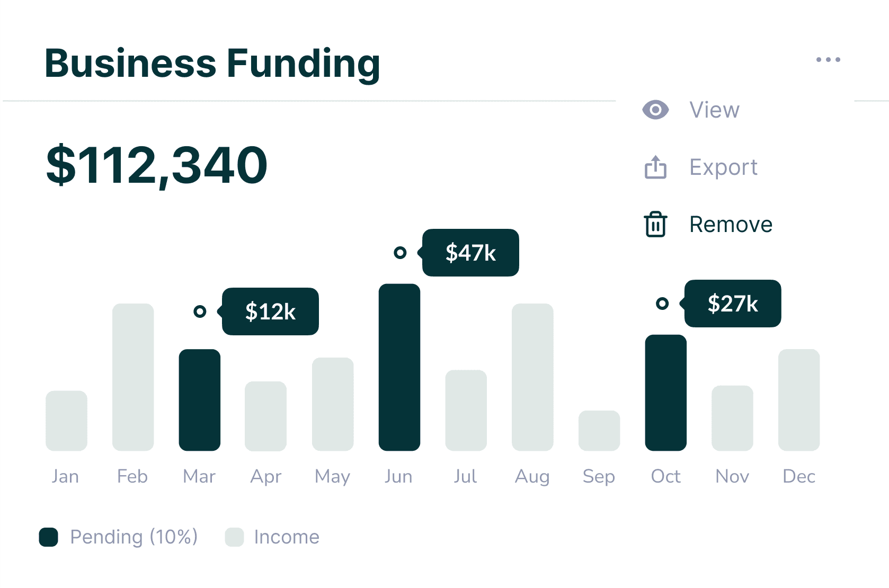Click the marker dot above June bar

tap(400, 253)
